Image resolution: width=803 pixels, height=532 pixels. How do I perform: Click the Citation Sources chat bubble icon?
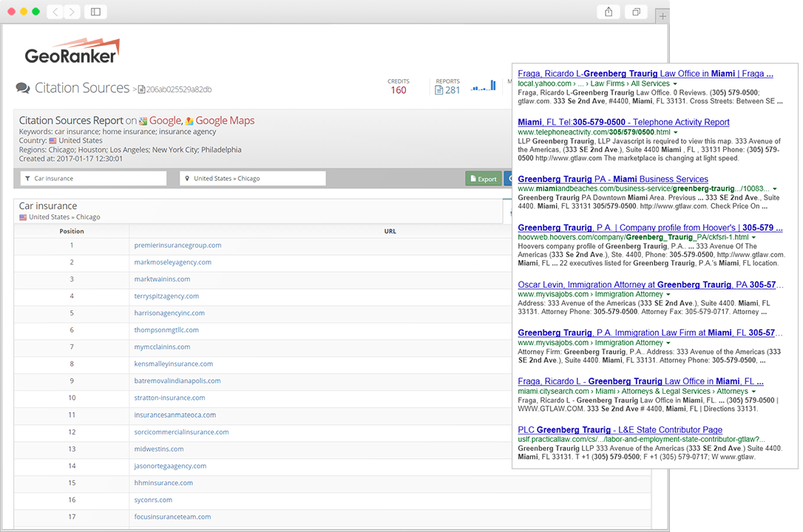[22, 88]
